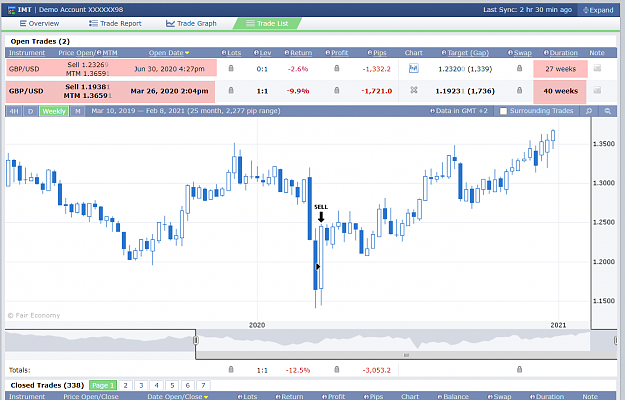Sort by Open Date column header
The image size is (625, 400).
coord(169,53)
